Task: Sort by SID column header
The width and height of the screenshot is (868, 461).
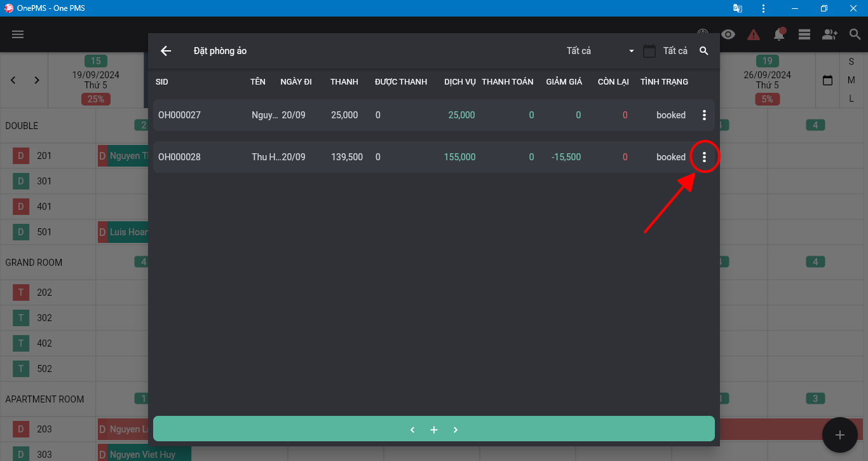Action: tap(162, 82)
